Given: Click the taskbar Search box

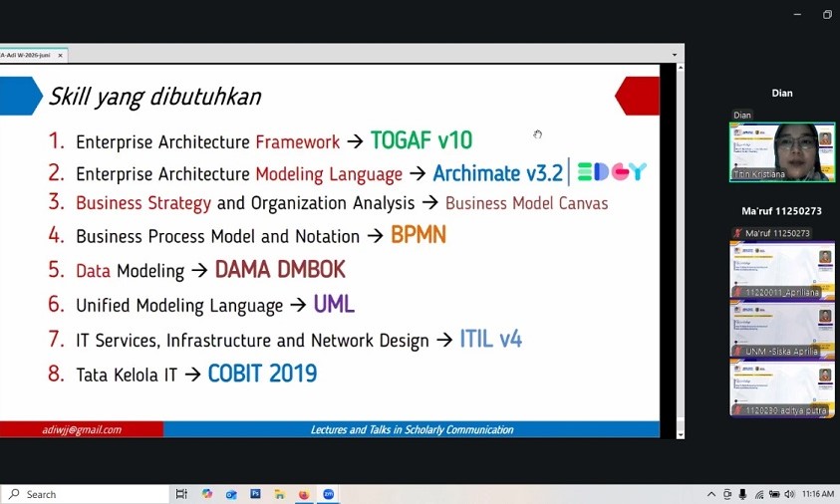Looking at the screenshot, I should click(x=85, y=494).
